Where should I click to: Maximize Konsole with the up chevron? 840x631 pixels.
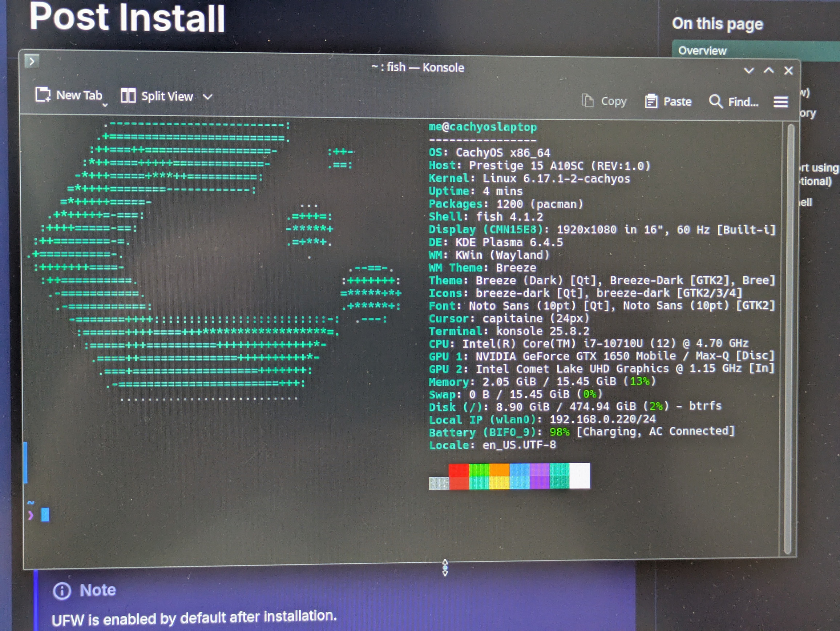pos(769,71)
